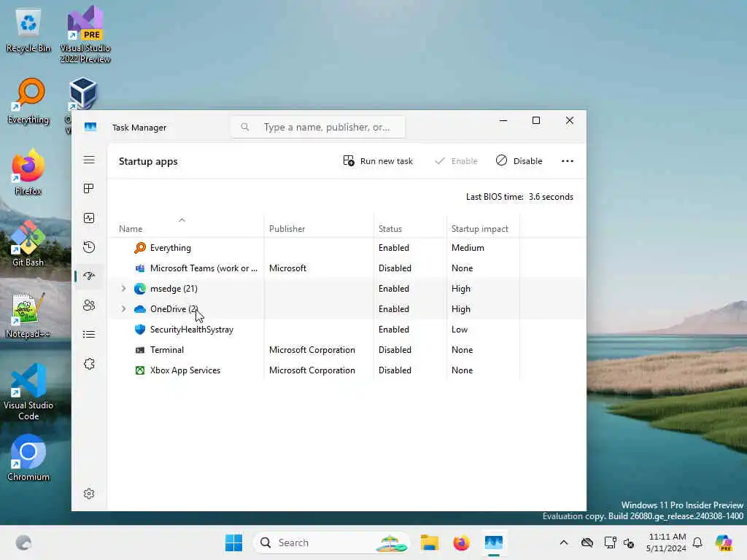Open the three-dot more options menu
Image resolution: width=747 pixels, height=560 pixels.
coord(568,161)
